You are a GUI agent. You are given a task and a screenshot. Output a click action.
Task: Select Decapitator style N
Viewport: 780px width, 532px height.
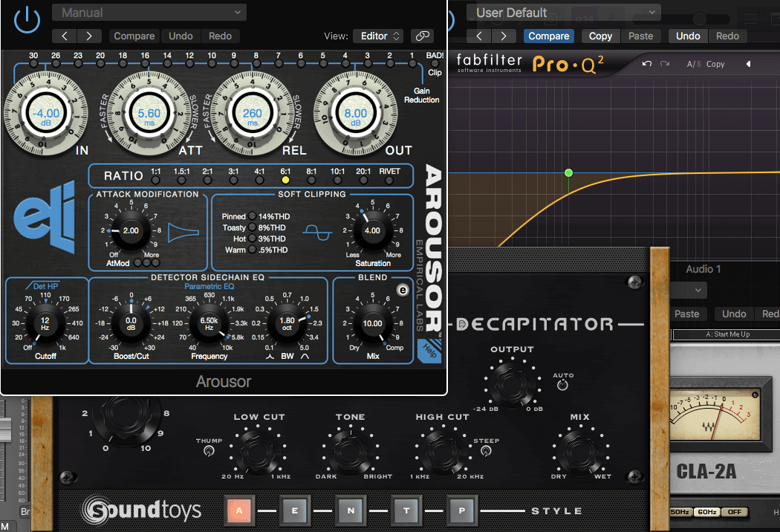tap(351, 510)
